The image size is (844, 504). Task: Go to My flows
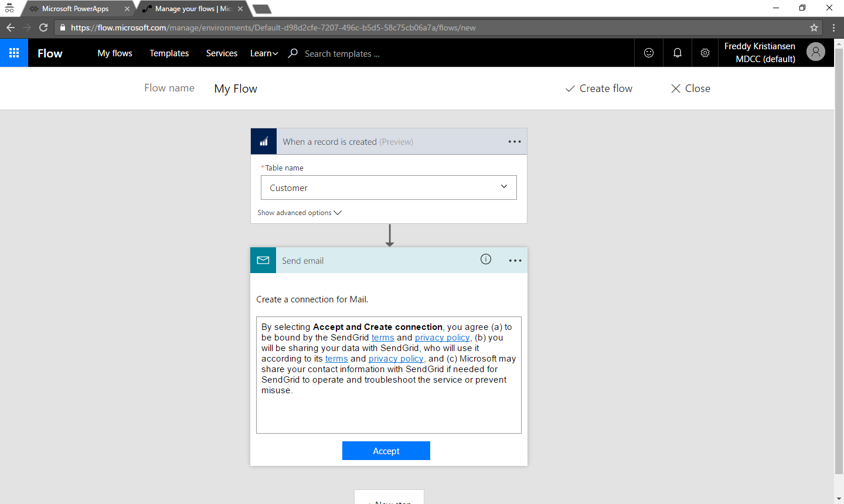point(115,53)
